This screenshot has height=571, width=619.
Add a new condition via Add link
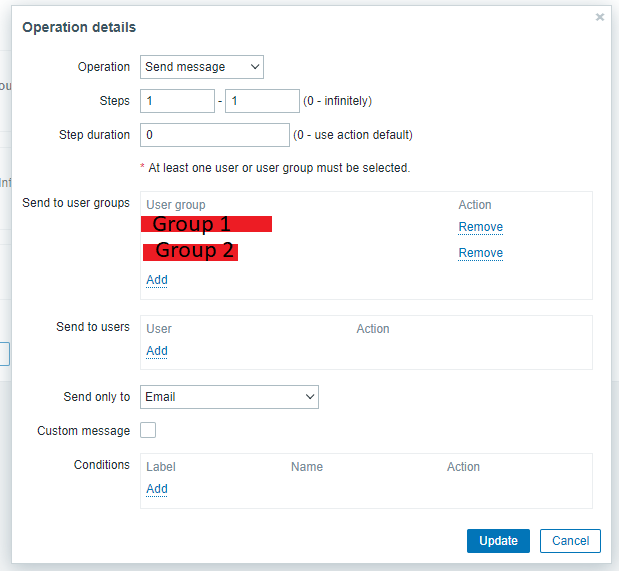point(157,489)
